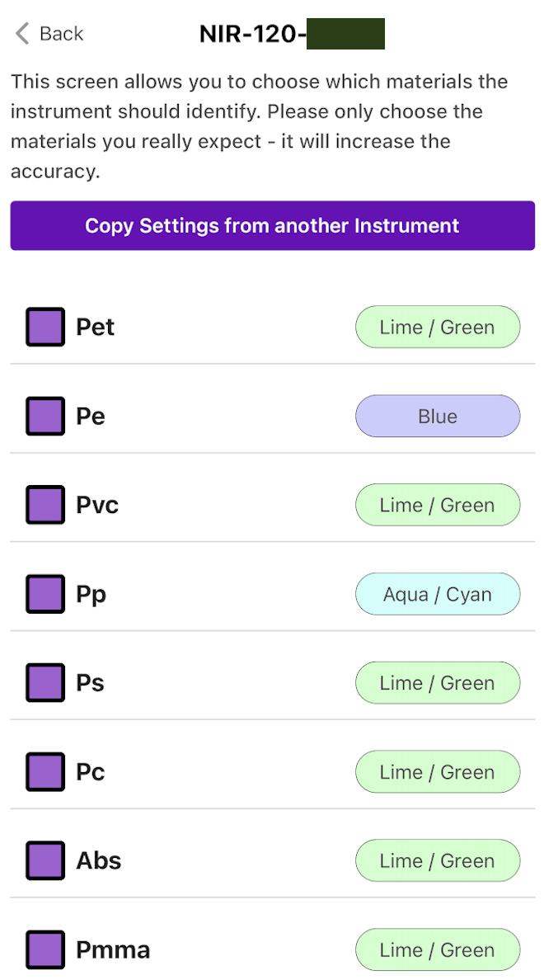This screenshot has width=544, height=980.
Task: Open Pe's Blue color selector
Action: tap(438, 417)
